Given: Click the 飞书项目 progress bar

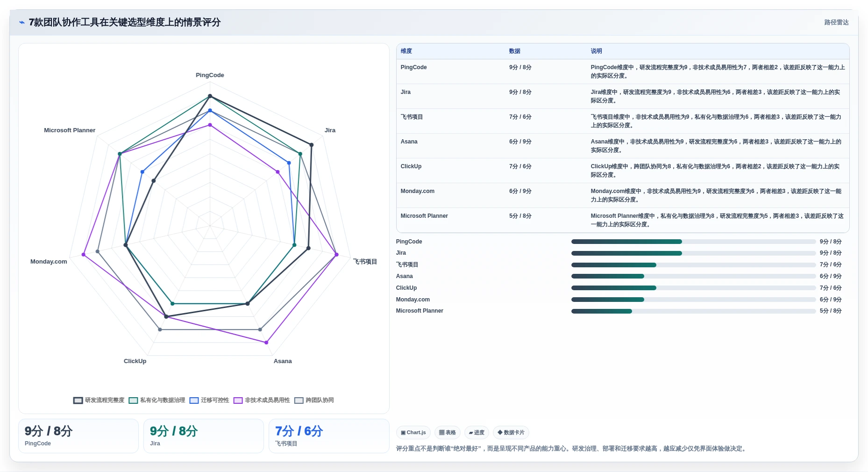Looking at the screenshot, I should point(693,265).
